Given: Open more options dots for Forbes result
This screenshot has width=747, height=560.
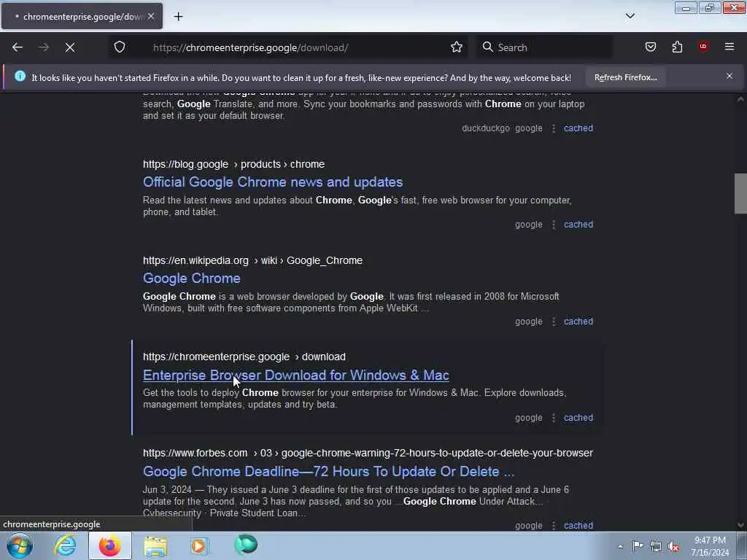Looking at the screenshot, I should (x=553, y=526).
